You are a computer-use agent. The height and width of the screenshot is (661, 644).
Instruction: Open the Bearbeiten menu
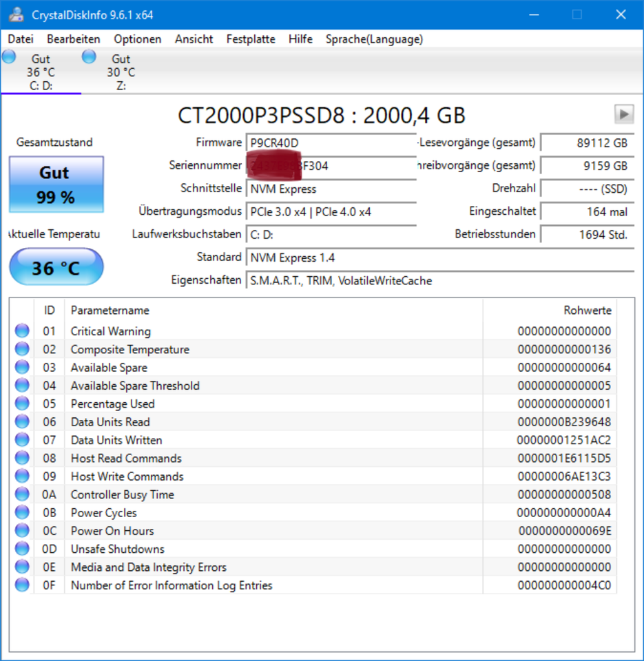click(x=74, y=39)
